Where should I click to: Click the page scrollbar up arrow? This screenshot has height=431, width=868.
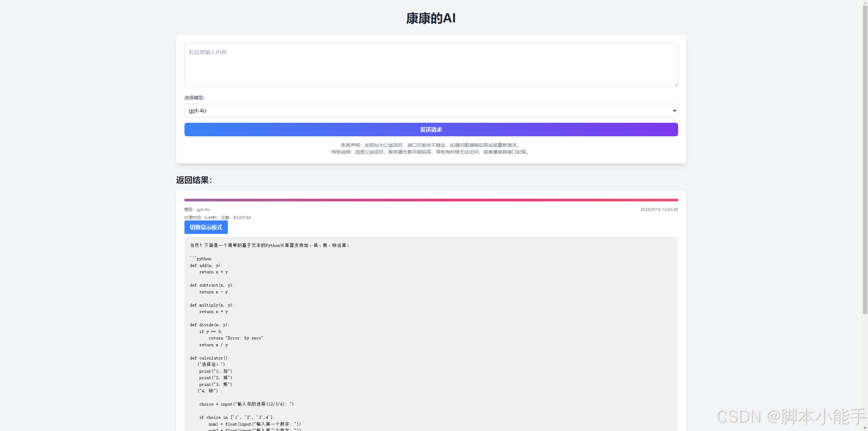(x=865, y=2)
